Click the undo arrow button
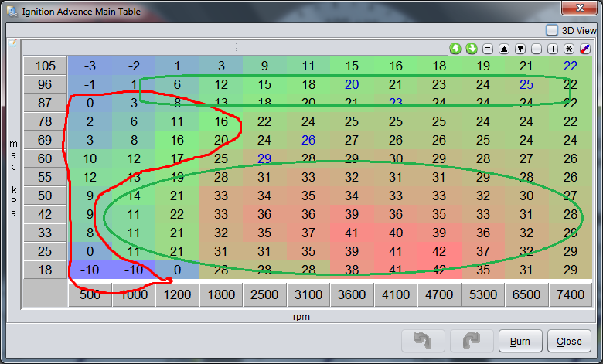The width and height of the screenshot is (603, 364). 423,341
